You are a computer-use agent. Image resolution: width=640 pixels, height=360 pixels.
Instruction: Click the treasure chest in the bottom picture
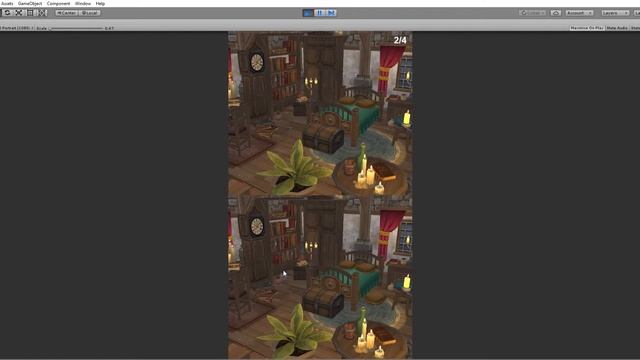(323, 302)
